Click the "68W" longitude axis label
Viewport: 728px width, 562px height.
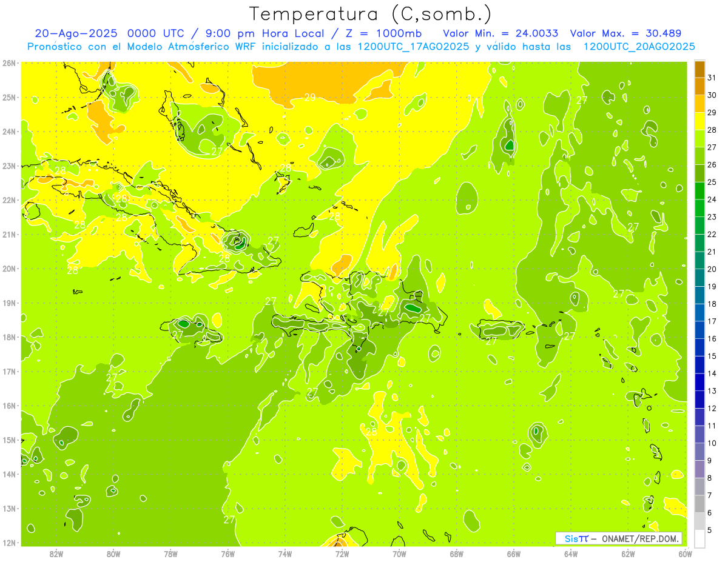[457, 554]
